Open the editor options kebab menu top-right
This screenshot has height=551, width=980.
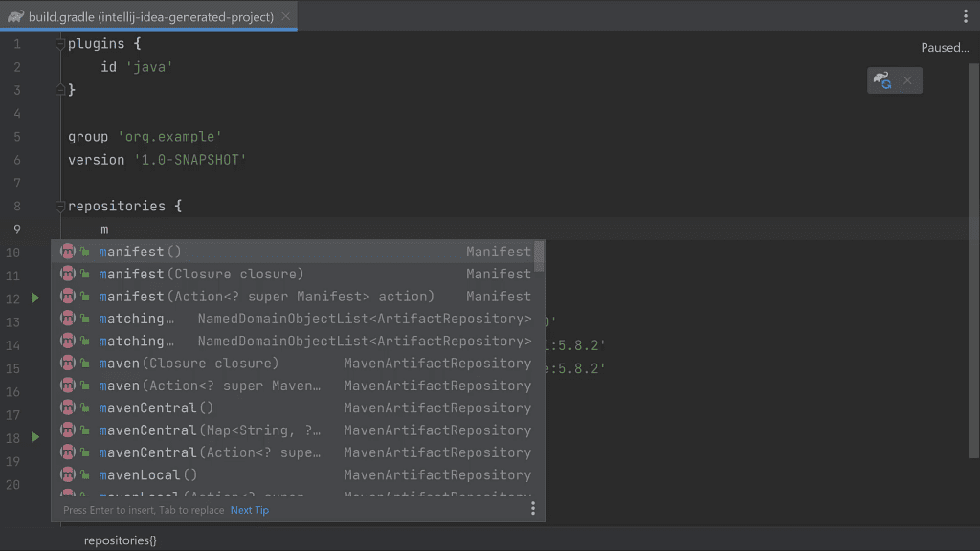point(966,16)
